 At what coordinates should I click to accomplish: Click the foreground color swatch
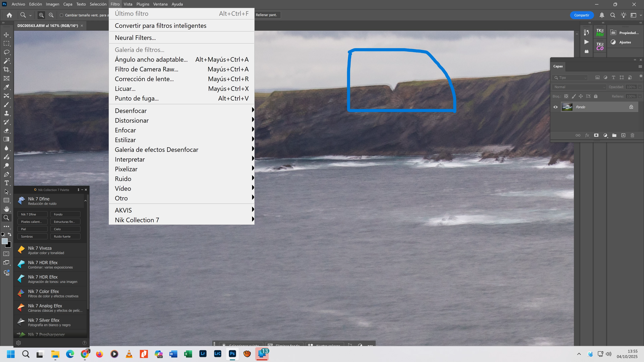(x=4, y=241)
